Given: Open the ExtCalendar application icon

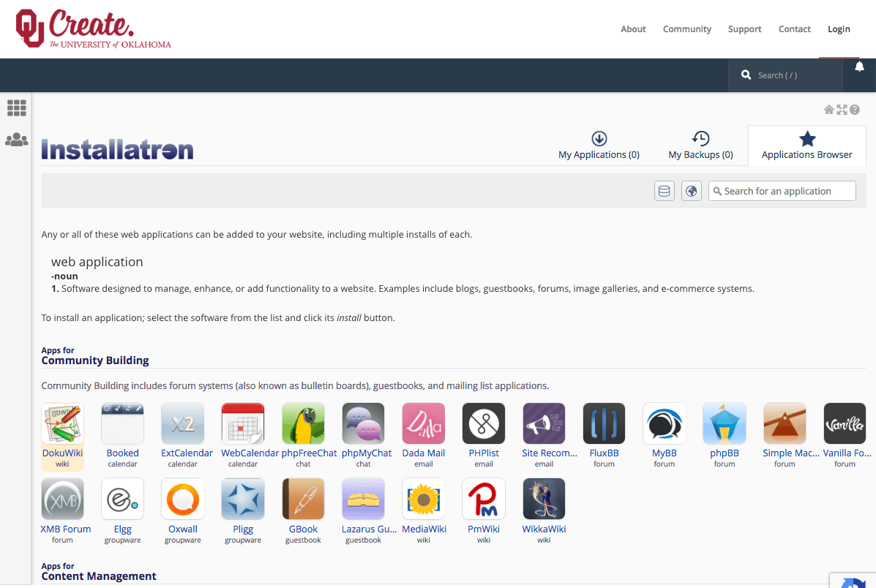Looking at the screenshot, I should (x=183, y=423).
